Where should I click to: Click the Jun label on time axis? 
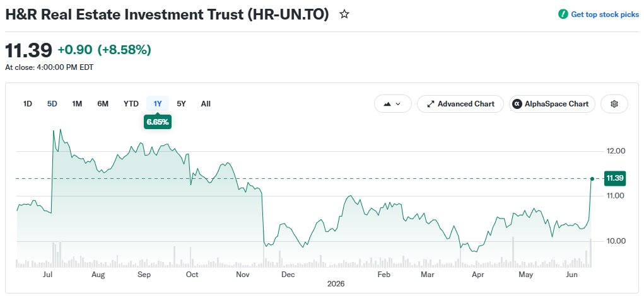[x=571, y=274]
